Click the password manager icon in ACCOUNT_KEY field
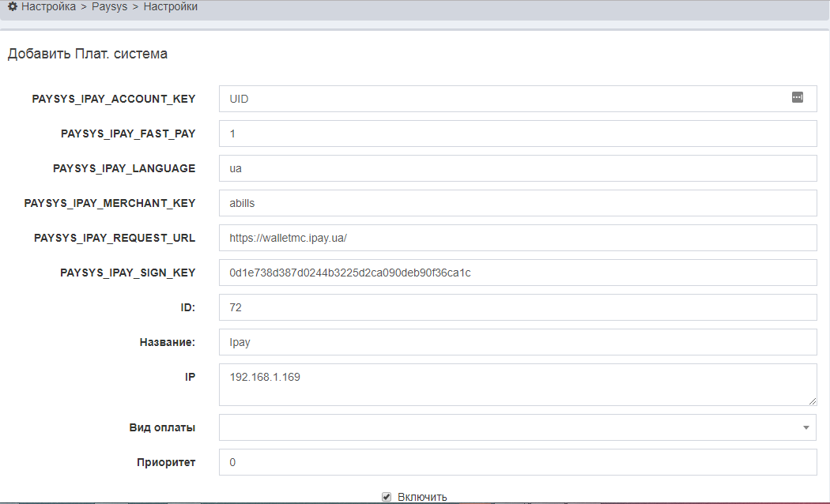 (x=797, y=97)
